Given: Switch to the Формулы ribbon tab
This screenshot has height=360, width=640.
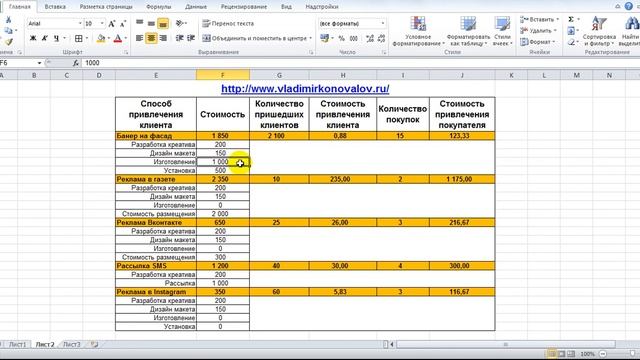Looking at the screenshot, I should click(159, 7).
